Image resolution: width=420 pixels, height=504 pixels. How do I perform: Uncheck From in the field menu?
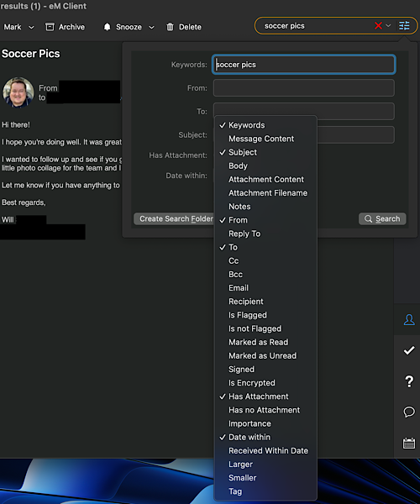pos(265,220)
